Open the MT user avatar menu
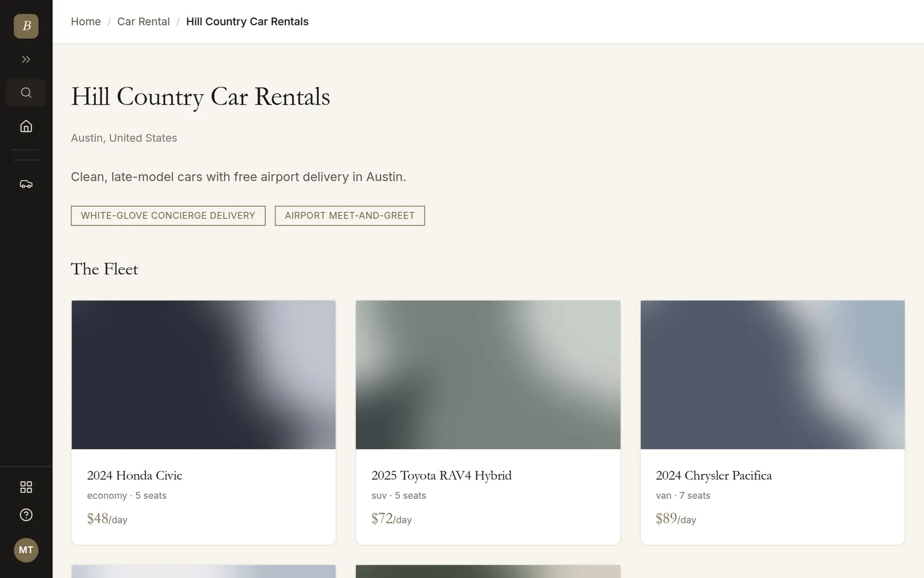The width and height of the screenshot is (924, 578). [x=26, y=550]
